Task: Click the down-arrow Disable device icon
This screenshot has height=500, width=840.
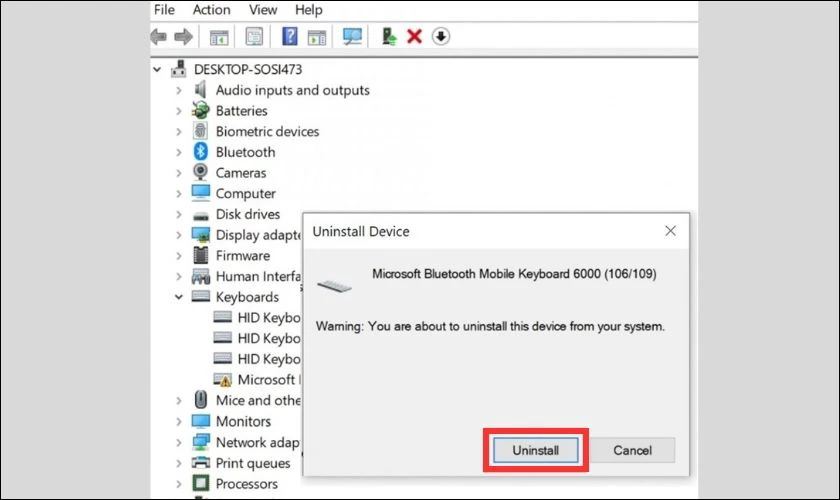Action: pyautogui.click(x=441, y=36)
